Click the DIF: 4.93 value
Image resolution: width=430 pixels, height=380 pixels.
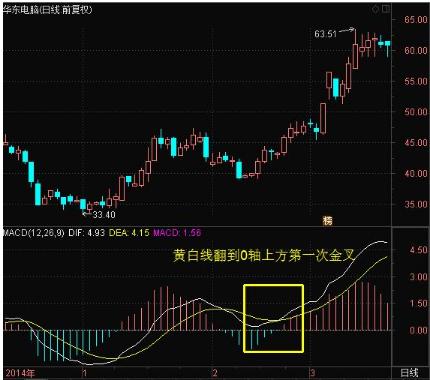tap(86, 232)
